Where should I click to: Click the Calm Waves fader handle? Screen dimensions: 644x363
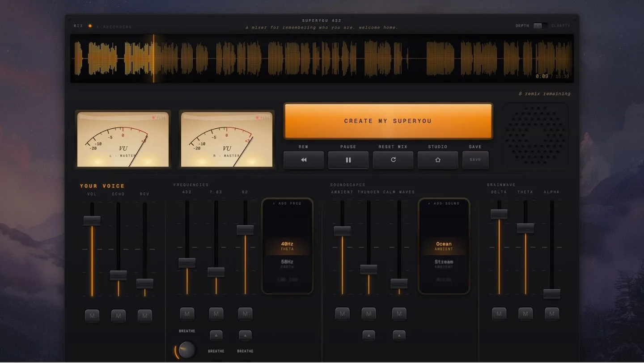pyautogui.click(x=399, y=284)
